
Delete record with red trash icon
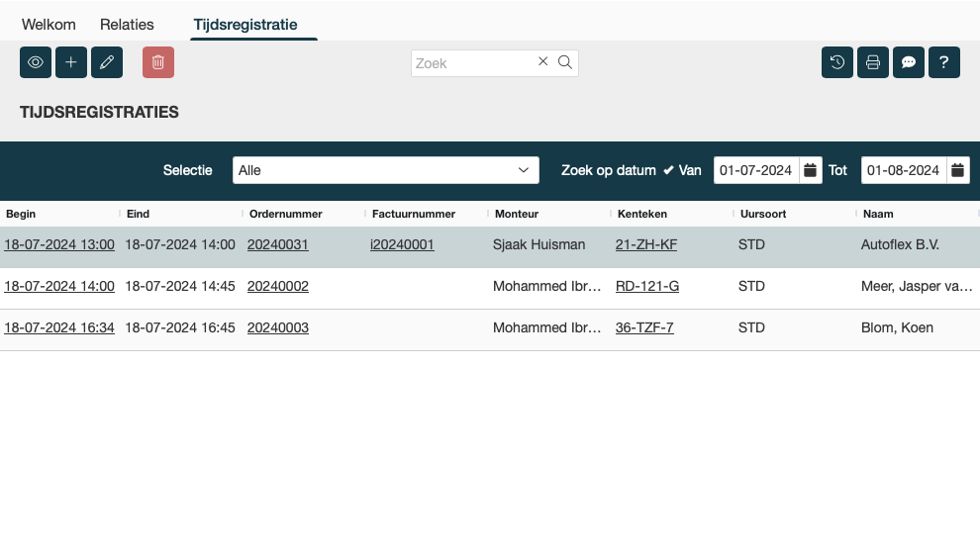click(158, 62)
